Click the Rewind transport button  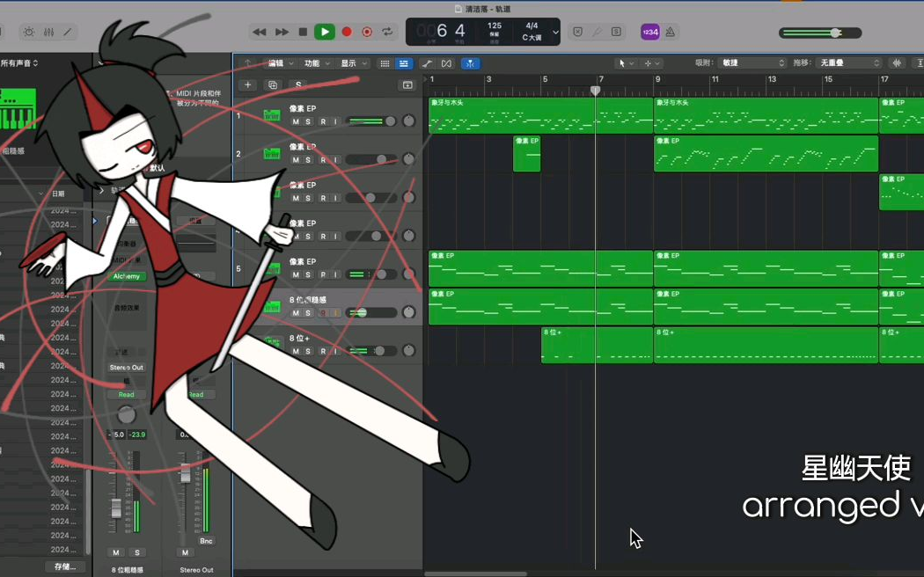point(259,32)
